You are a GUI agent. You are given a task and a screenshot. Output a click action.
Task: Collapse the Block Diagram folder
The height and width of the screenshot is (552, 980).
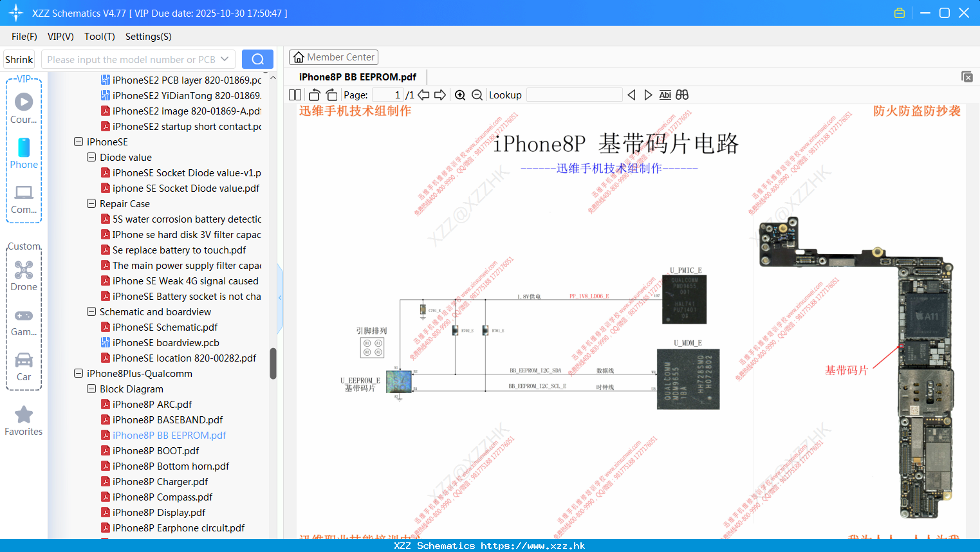tap(91, 389)
